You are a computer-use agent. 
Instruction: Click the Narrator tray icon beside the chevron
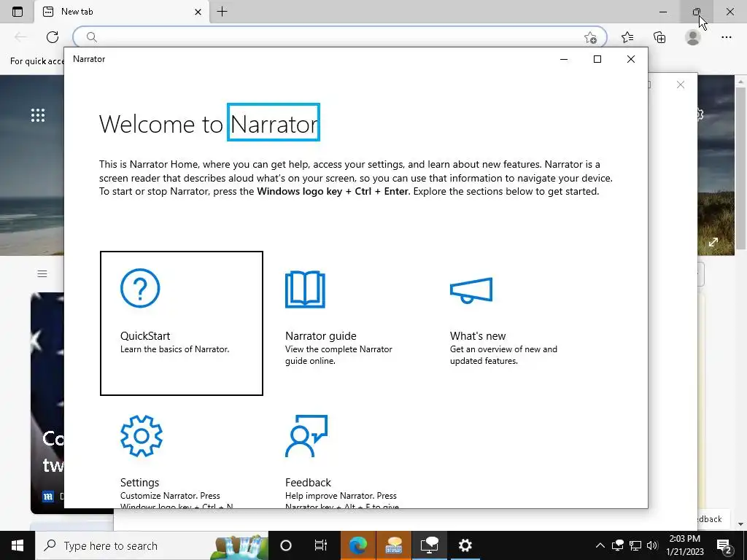618,545
